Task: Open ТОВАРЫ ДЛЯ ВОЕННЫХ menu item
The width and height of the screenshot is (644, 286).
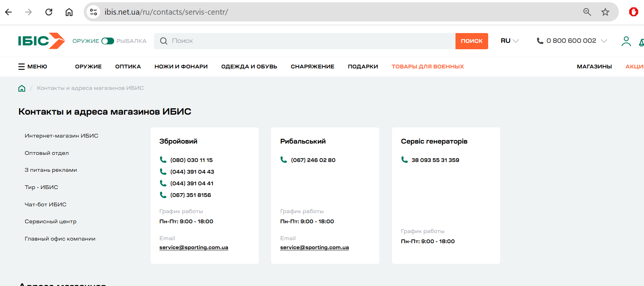Action: tap(428, 67)
